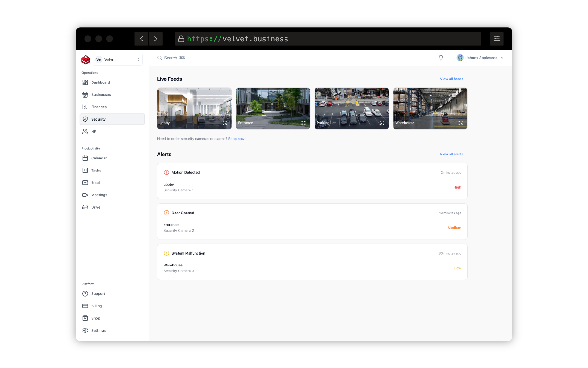Select the Settings menu item
Screen dimensions: 588x368
click(98, 330)
